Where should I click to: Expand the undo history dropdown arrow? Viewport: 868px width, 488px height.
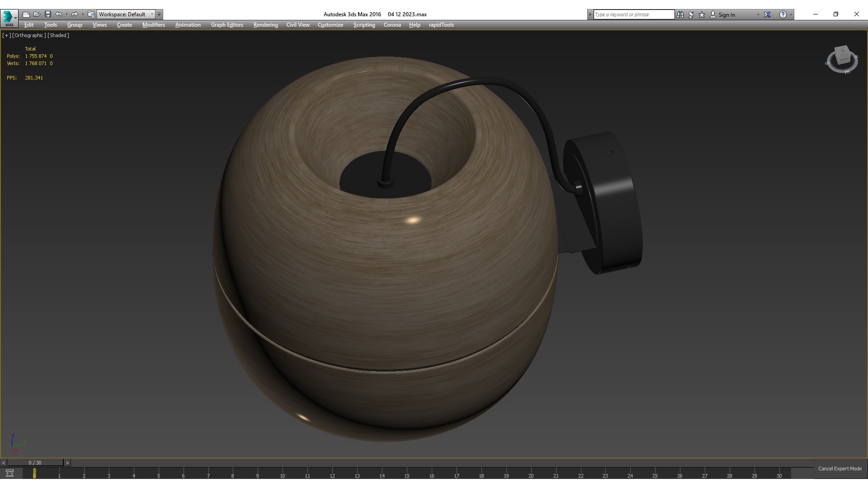pyautogui.click(x=66, y=14)
